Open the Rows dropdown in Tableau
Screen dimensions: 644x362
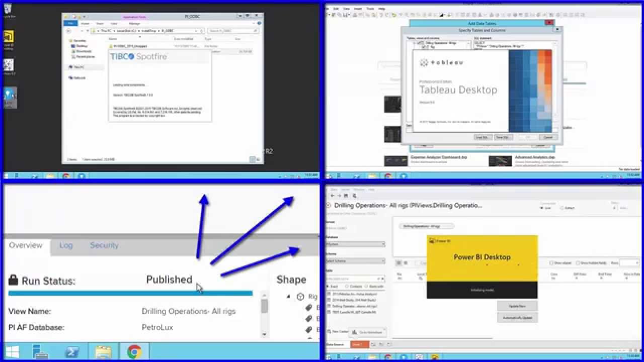click(629, 263)
